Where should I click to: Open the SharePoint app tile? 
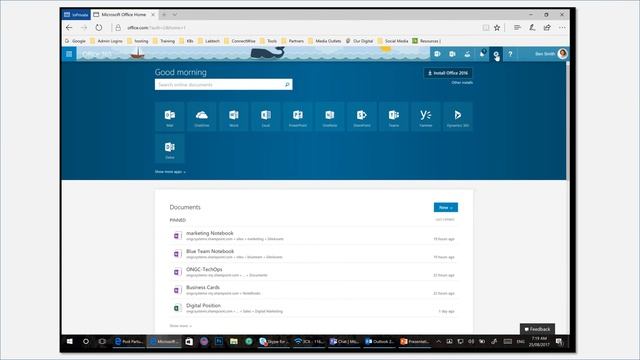pyautogui.click(x=362, y=117)
